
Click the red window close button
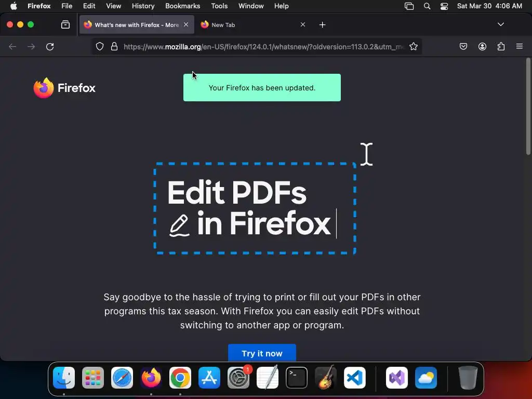point(10,24)
